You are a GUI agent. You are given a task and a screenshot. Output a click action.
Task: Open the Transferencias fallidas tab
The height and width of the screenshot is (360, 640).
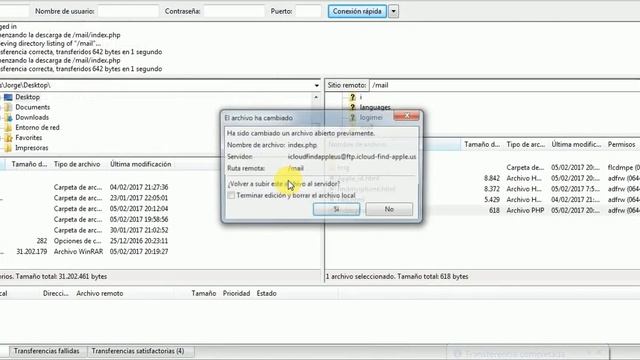[x=47, y=351]
